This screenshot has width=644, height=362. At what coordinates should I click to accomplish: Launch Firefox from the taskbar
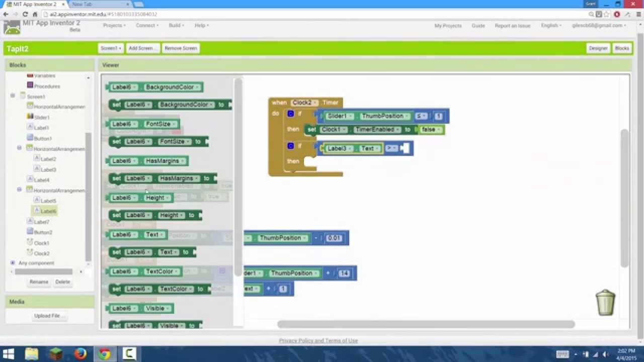(80, 354)
